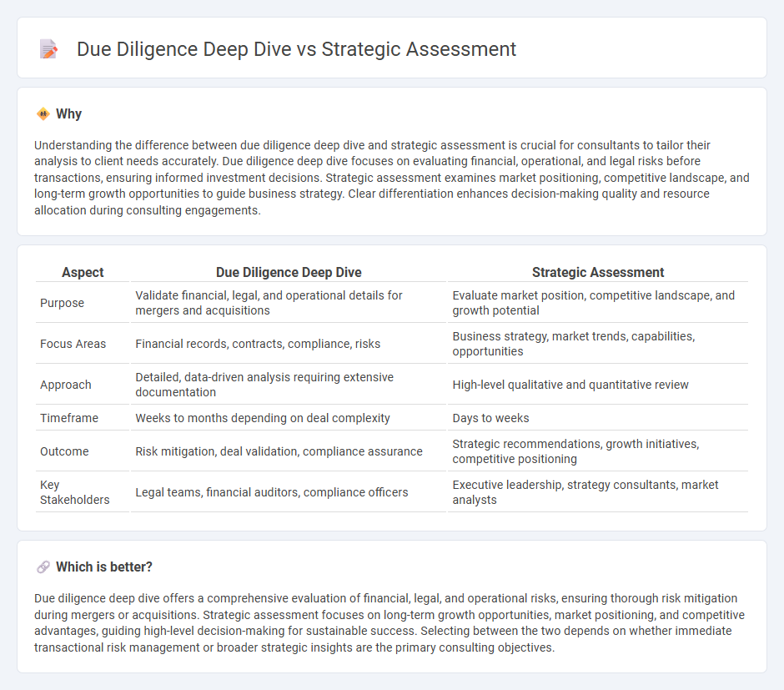Click the orange diamond icon next to Why
Screen dimensions: 784x690
click(x=43, y=114)
